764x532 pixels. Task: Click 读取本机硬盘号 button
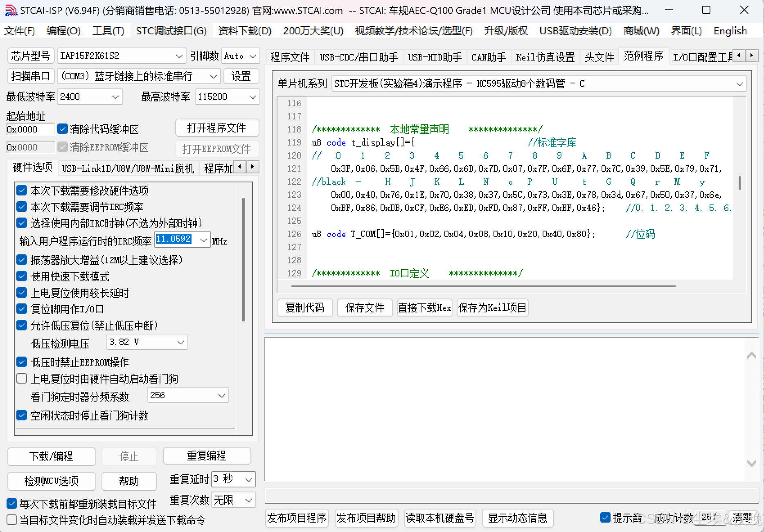(x=440, y=518)
